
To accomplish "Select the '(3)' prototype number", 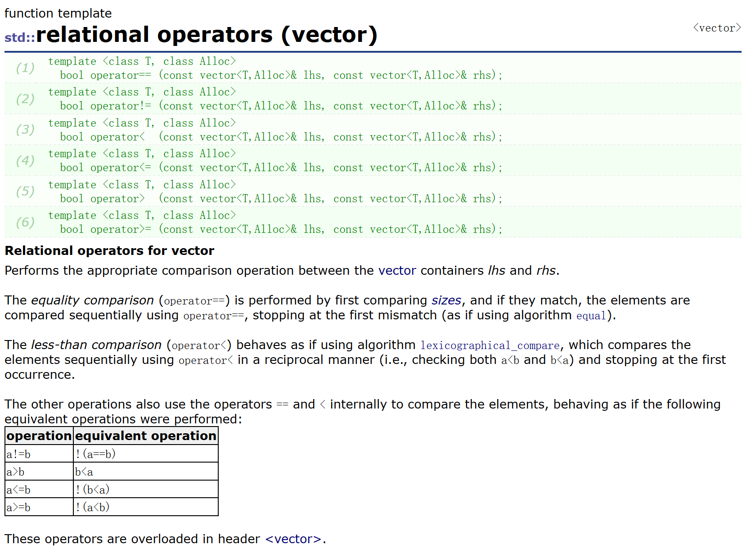I will point(26,130).
